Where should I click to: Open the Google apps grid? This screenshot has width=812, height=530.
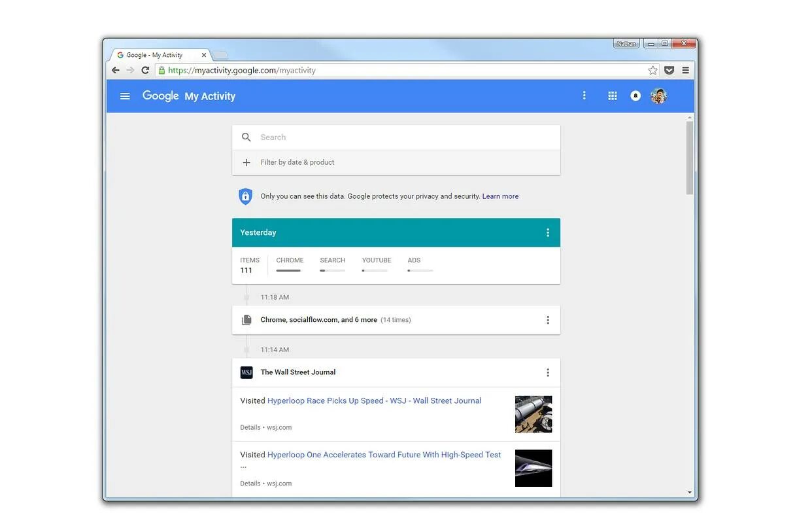[x=613, y=96]
